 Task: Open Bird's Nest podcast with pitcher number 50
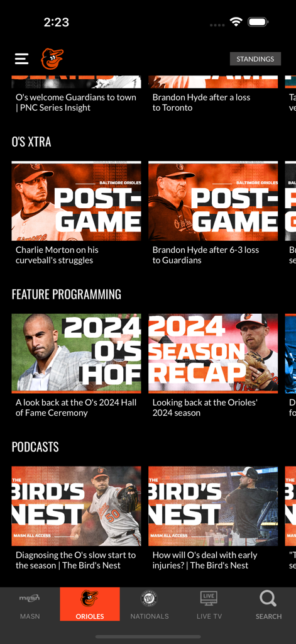[77, 506]
